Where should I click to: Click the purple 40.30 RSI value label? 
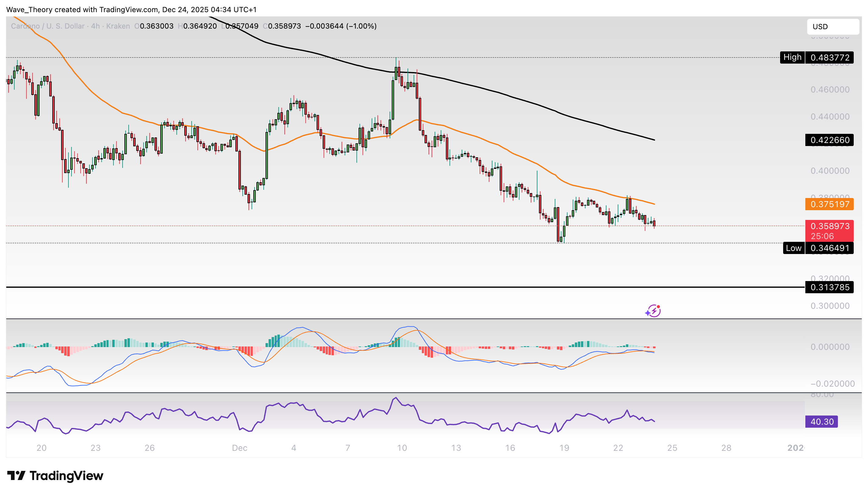coord(821,422)
